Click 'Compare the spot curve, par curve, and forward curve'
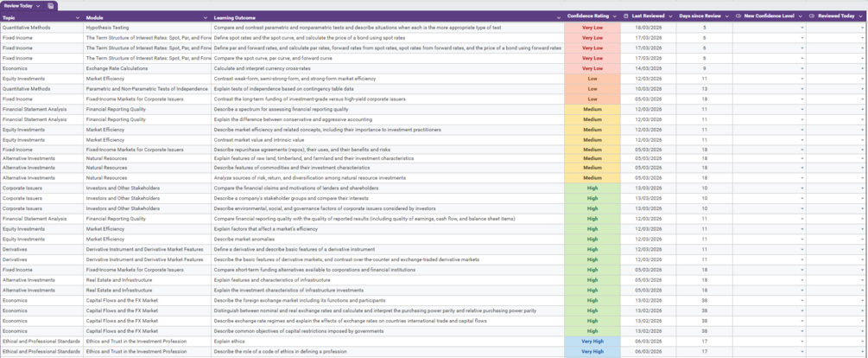 pos(388,58)
